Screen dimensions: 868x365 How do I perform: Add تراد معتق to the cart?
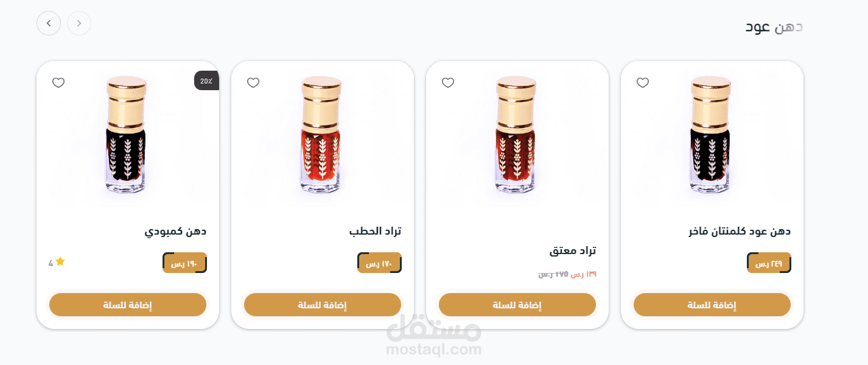pyautogui.click(x=517, y=305)
